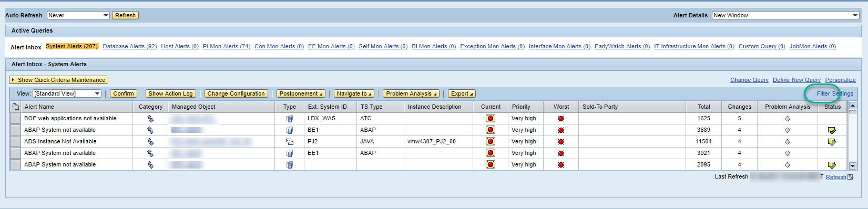
Task: Click status icon in BE1 row
Action: point(832,130)
